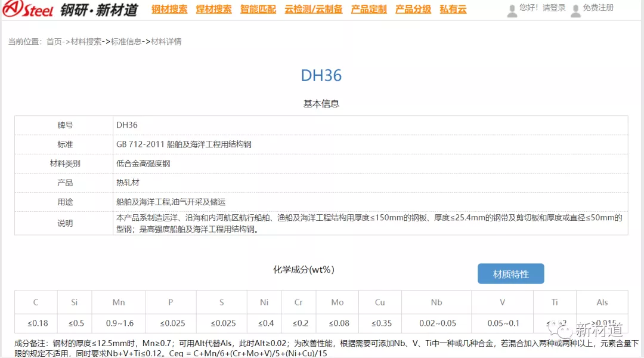The width and height of the screenshot is (644, 358).
Task: Click the avatar icon beside 免费注册
Action: (x=575, y=10)
